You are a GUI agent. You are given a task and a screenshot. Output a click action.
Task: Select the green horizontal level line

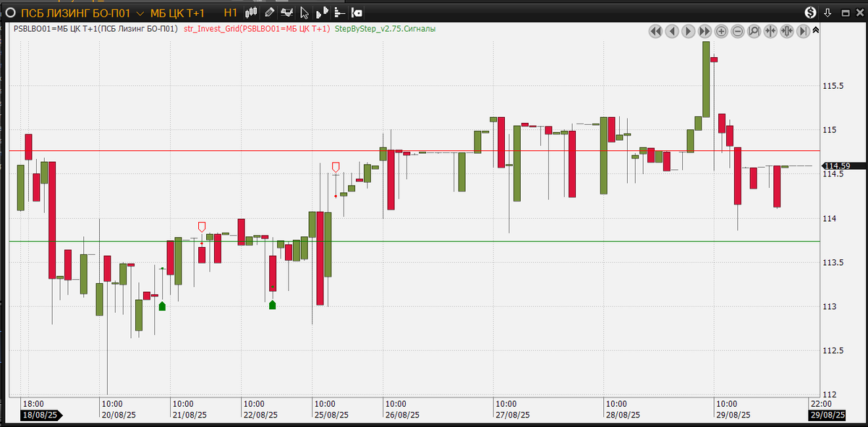click(415, 241)
